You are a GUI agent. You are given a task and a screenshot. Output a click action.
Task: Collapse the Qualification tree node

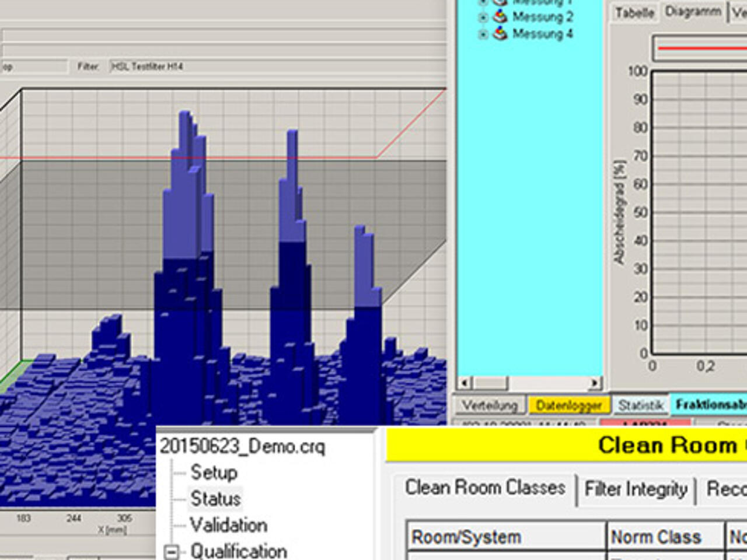click(170, 552)
